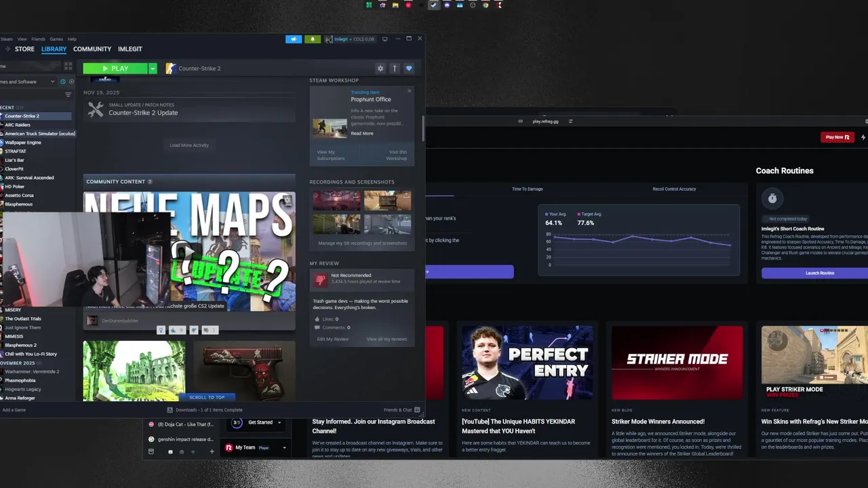Select Hogwarts Legacy in the library list
The width and height of the screenshot is (868, 488).
click(23, 389)
